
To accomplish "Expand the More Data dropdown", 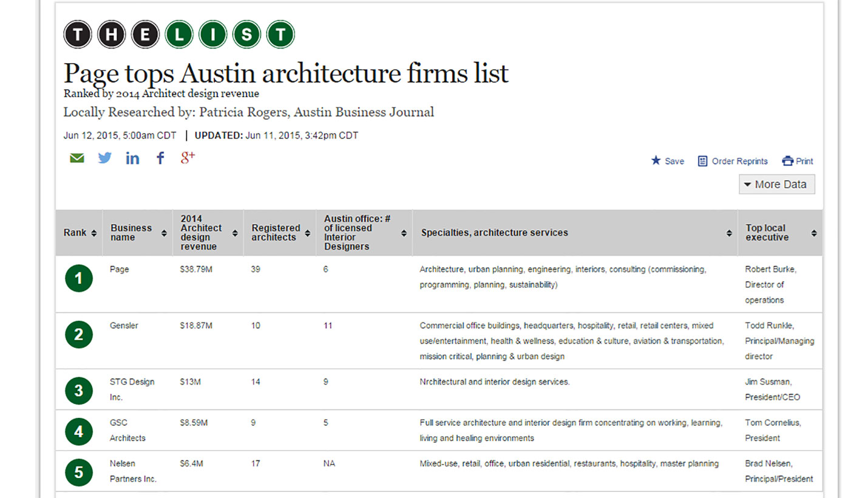I will pyautogui.click(x=776, y=185).
